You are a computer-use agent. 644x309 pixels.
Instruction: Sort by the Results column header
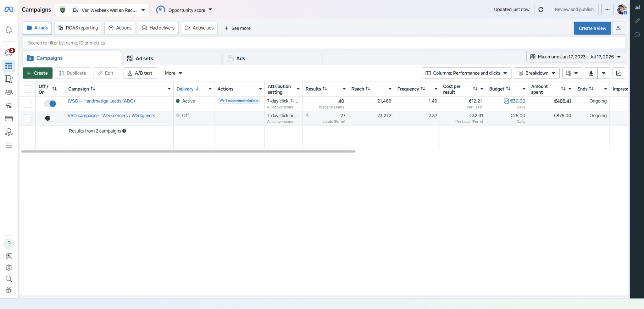coord(316,89)
